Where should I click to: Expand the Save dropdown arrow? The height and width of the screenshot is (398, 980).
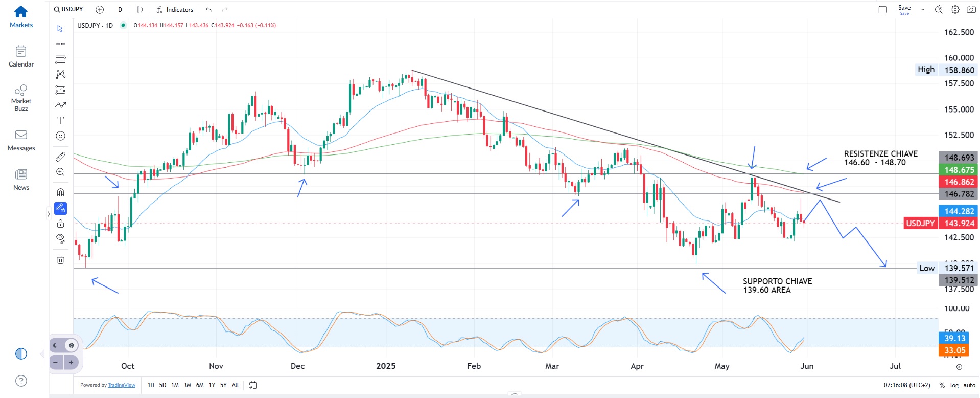tap(923, 9)
